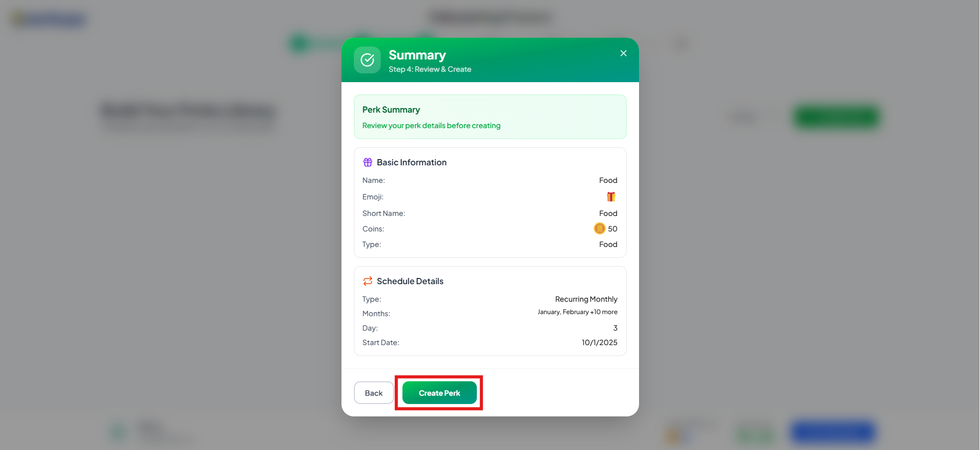Image resolution: width=980 pixels, height=450 pixels.
Task: Click the Schedule Details section heading
Action: [410, 281]
